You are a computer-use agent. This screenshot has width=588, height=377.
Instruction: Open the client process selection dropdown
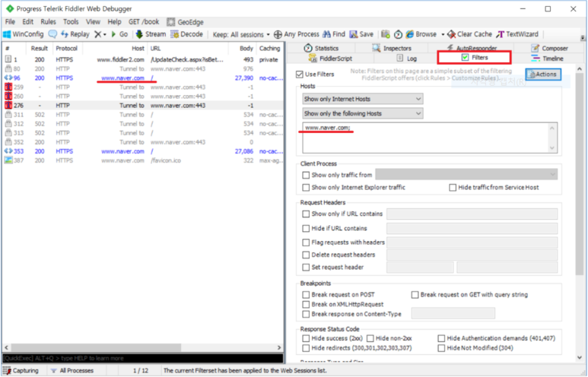466,175
